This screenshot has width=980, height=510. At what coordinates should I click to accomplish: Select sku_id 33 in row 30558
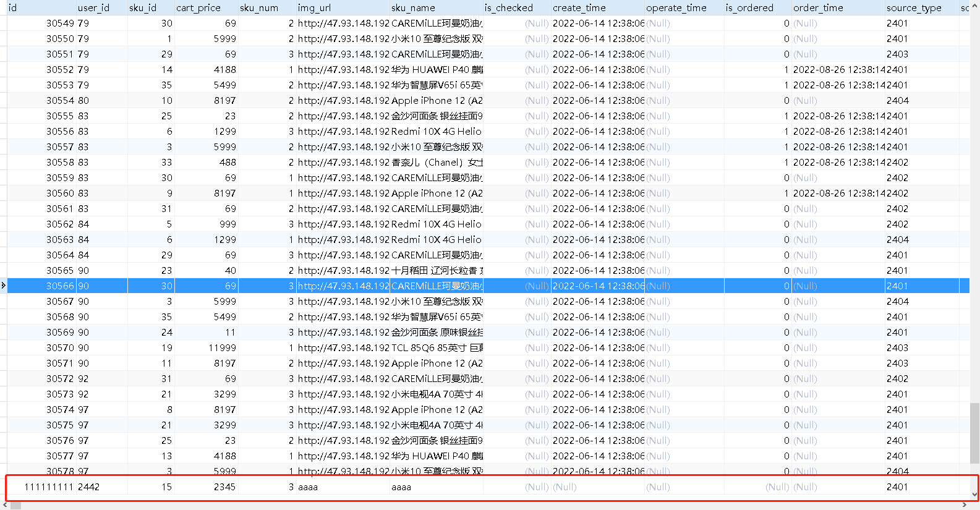151,162
